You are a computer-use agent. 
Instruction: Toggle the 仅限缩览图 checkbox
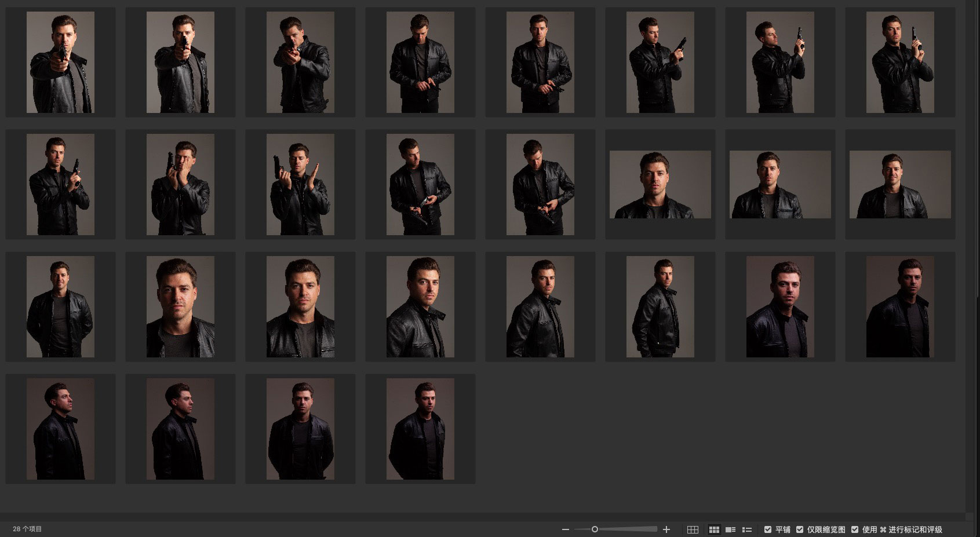point(800,529)
